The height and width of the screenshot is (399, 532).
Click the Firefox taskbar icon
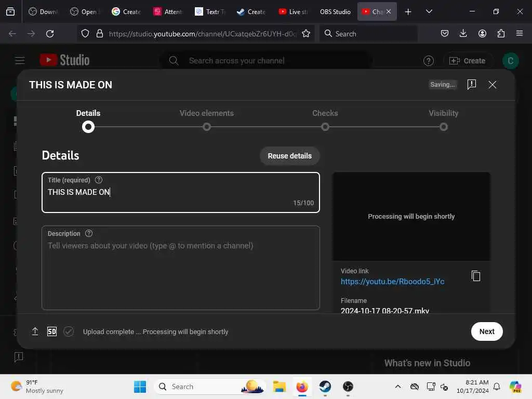click(x=302, y=387)
